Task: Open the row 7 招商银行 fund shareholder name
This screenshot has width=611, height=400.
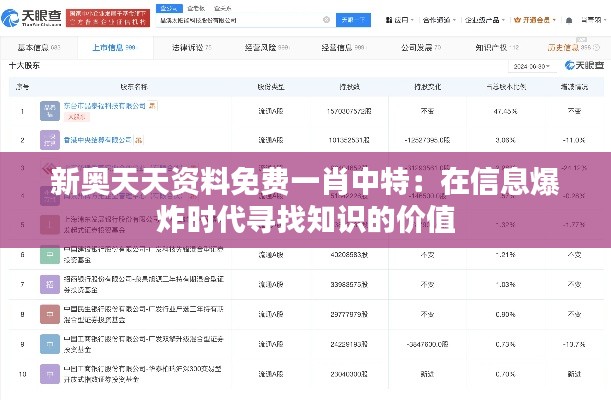Action: 144,284
